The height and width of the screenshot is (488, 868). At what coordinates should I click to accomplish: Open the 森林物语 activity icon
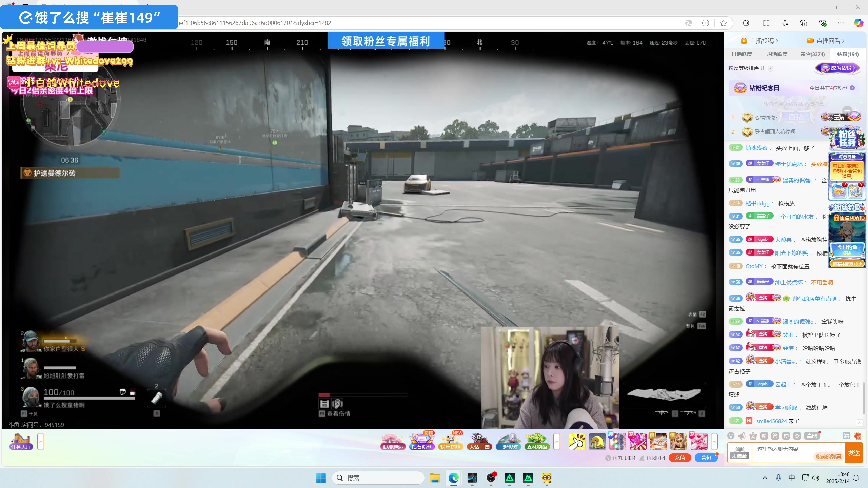[x=537, y=442]
